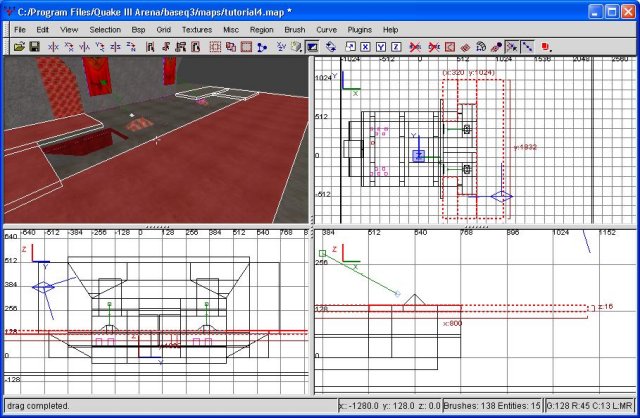
Task: Toggle Drill down rows and columns
Action: point(527,47)
